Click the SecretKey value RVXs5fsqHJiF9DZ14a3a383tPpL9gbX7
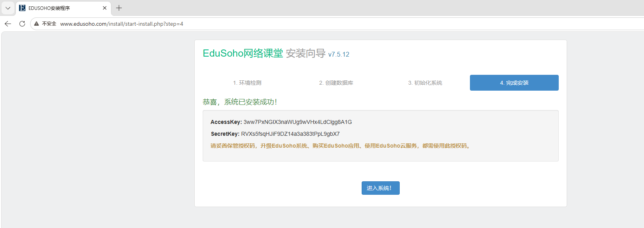The height and width of the screenshot is (228, 644). pos(290,134)
